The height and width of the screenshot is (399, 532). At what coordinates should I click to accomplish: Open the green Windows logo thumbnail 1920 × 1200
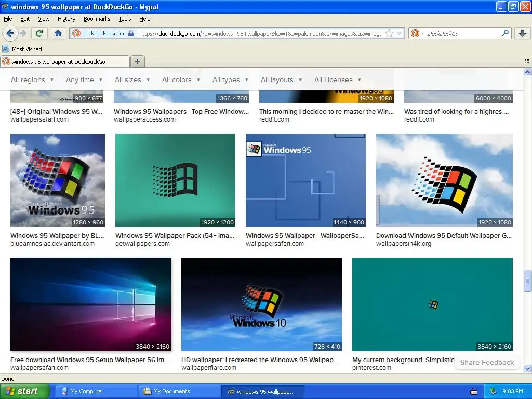[x=175, y=180]
